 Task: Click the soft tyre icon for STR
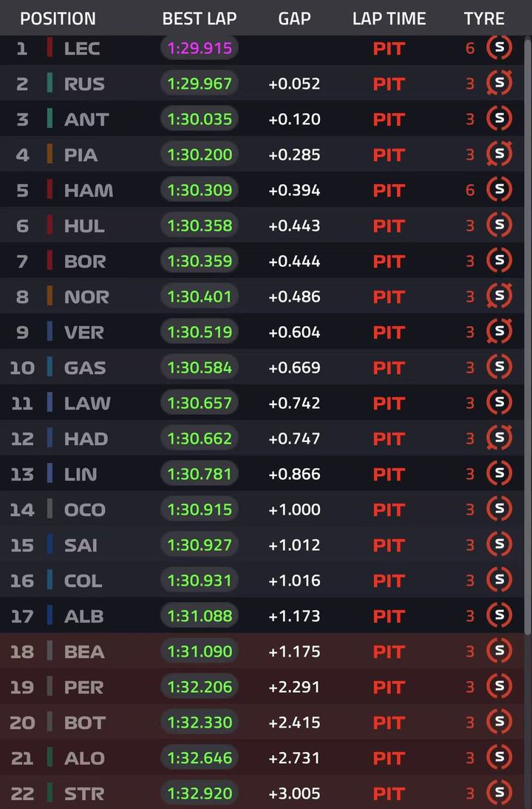(499, 793)
